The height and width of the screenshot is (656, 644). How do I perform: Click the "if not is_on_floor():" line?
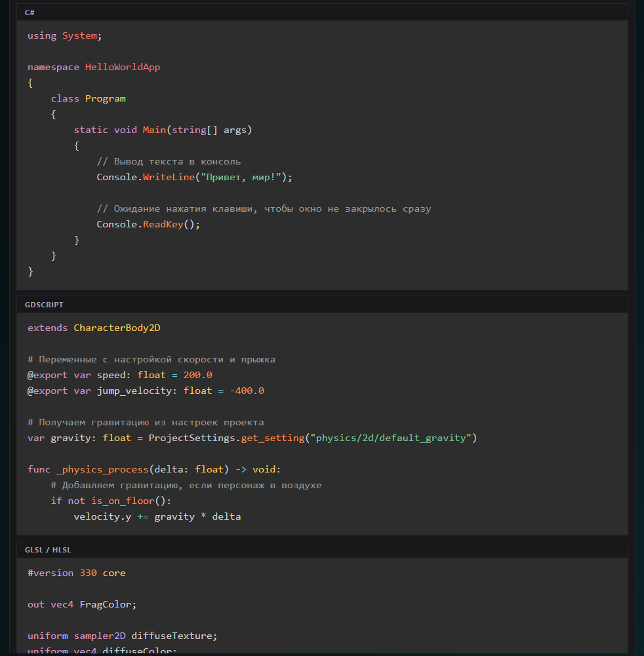[x=111, y=501]
